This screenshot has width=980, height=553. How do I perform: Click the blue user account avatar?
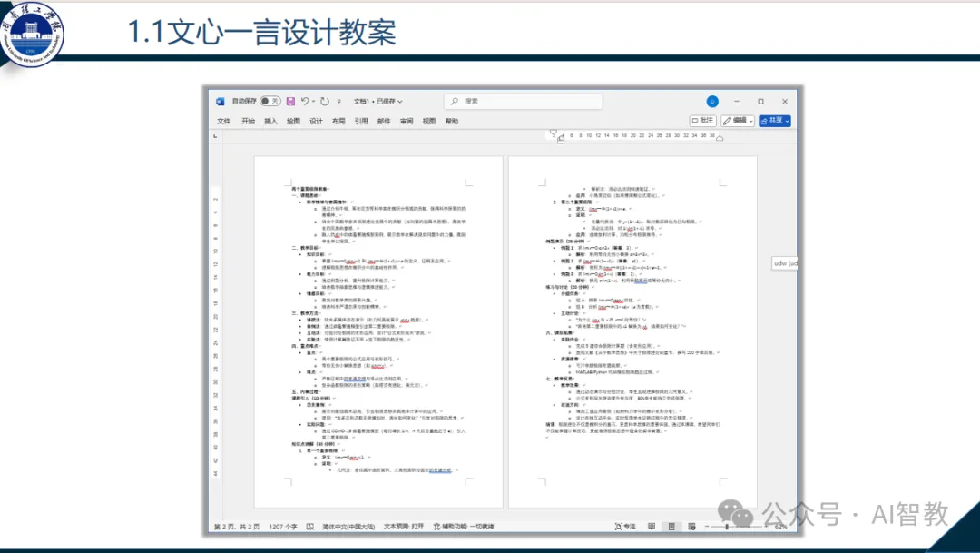click(712, 102)
